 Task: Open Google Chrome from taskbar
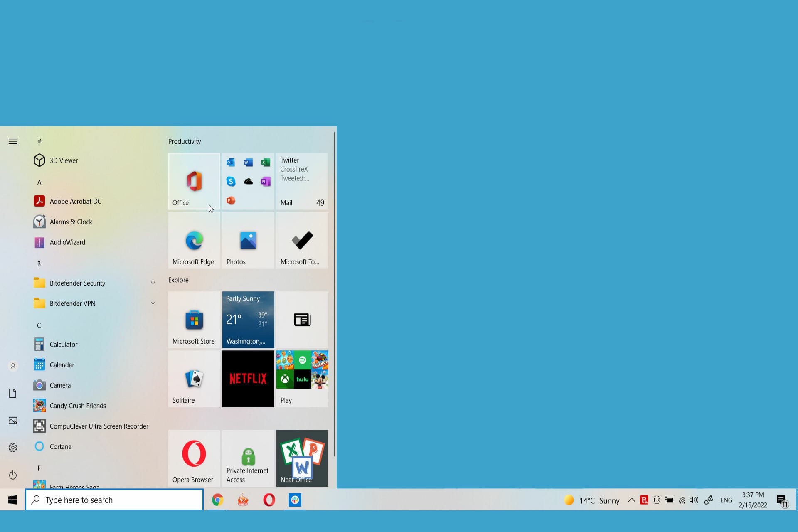(x=217, y=500)
